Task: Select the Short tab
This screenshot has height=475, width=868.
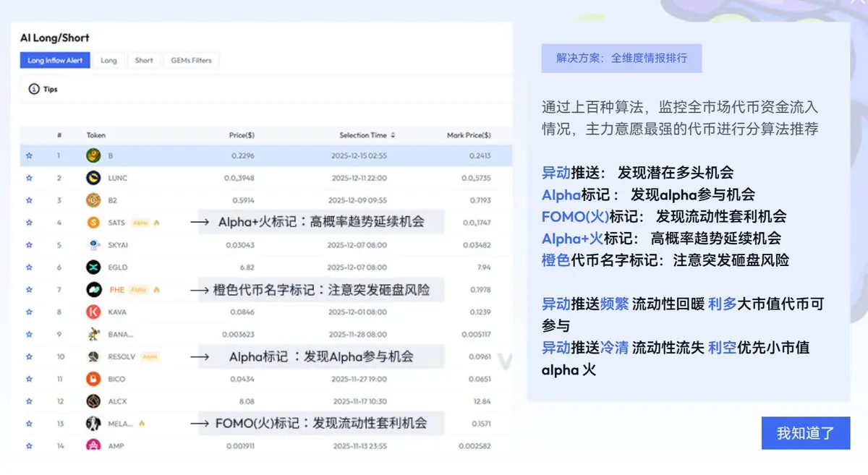Action: click(x=144, y=61)
